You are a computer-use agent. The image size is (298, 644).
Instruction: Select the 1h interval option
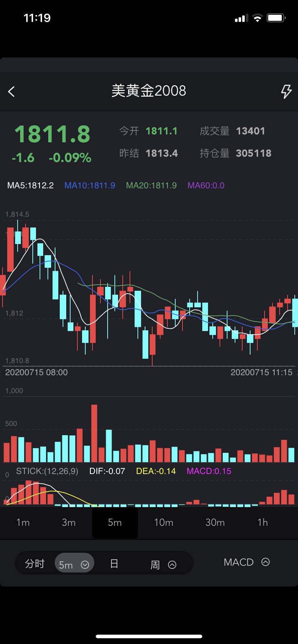263,522
